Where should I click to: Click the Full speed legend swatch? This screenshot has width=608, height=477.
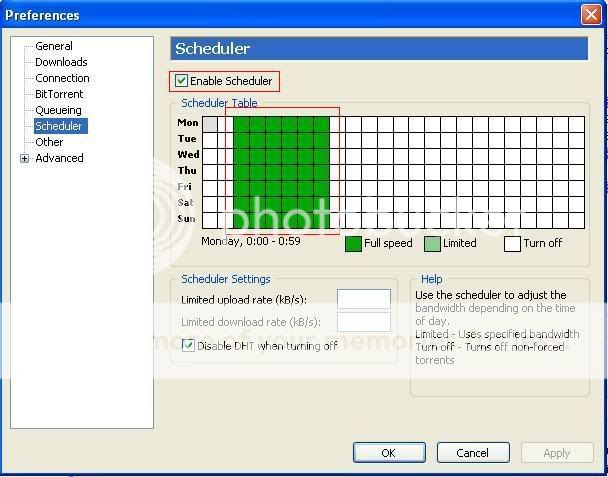353,244
